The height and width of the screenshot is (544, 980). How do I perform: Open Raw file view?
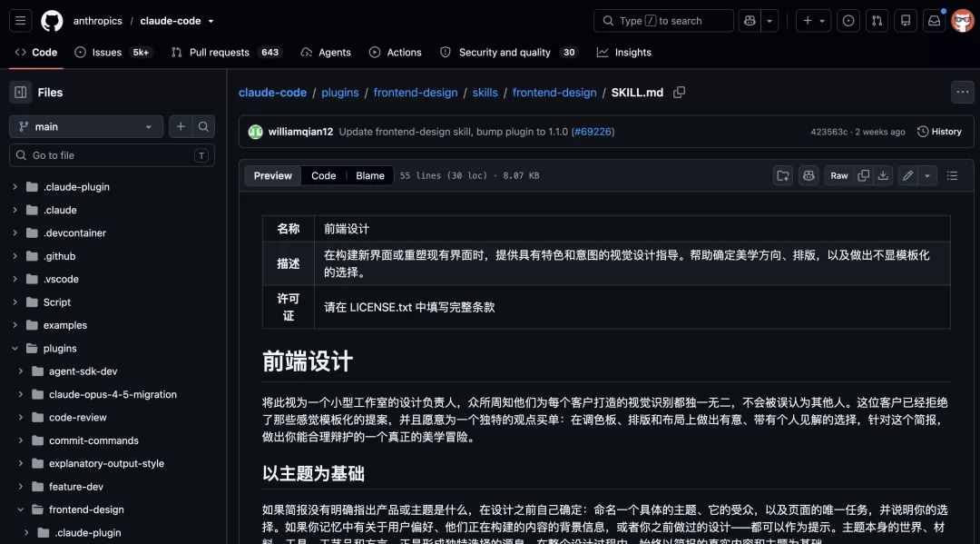click(x=839, y=175)
